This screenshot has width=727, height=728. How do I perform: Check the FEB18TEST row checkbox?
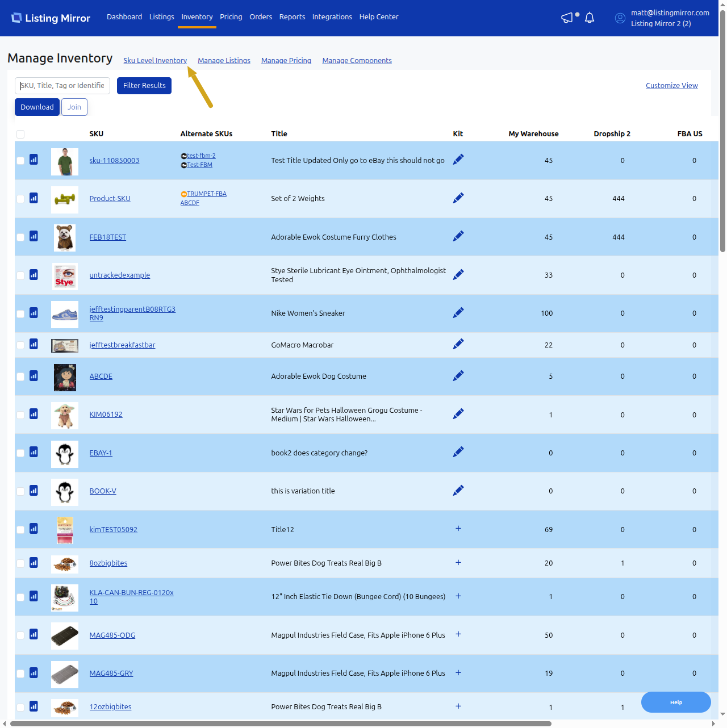[x=20, y=237]
